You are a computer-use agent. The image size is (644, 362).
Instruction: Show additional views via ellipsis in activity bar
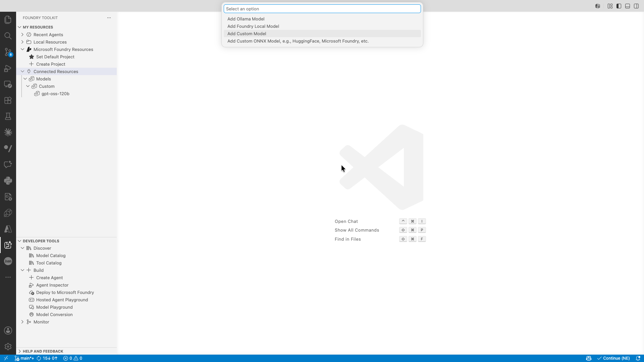8,277
